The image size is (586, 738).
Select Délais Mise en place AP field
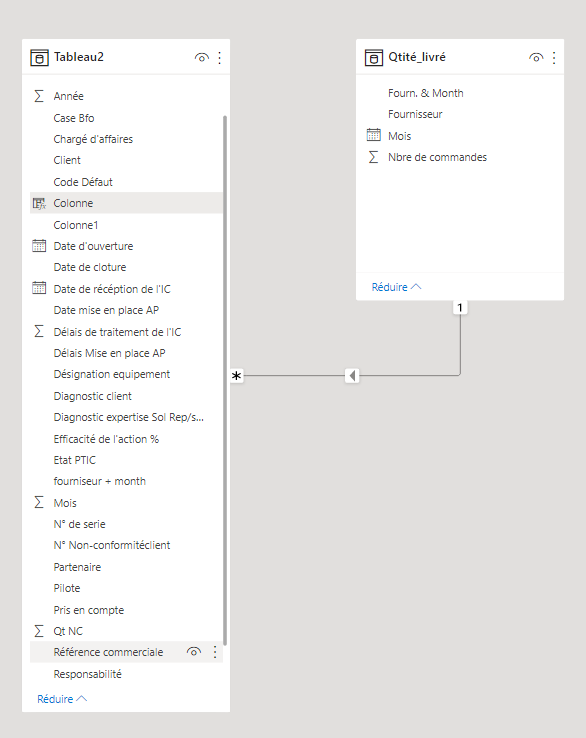pos(126,353)
